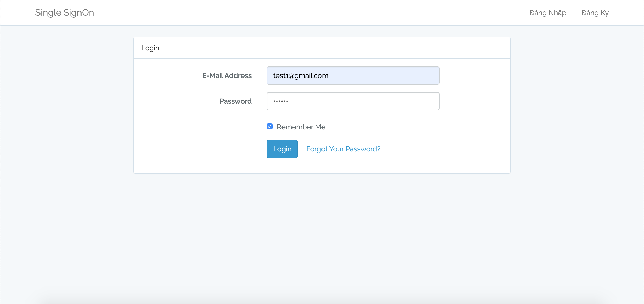
Task: Open the Forgot Your Password link
Action: [x=343, y=149]
